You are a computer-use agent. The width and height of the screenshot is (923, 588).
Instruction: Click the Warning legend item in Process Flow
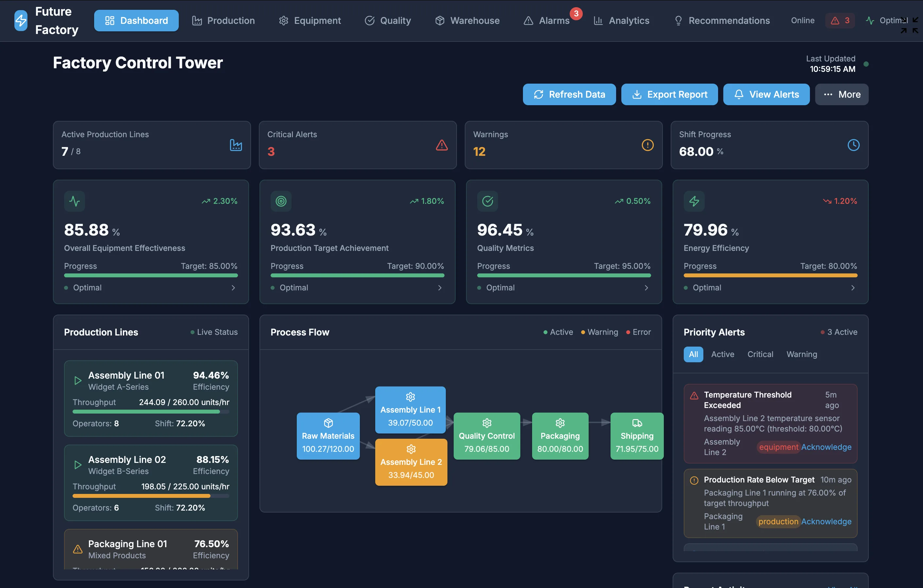tap(599, 332)
